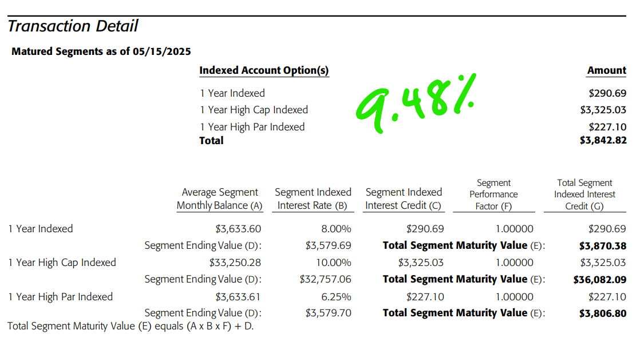
Task: Select the Matured Segments as of 05/15/2025 text
Action: coord(101,51)
